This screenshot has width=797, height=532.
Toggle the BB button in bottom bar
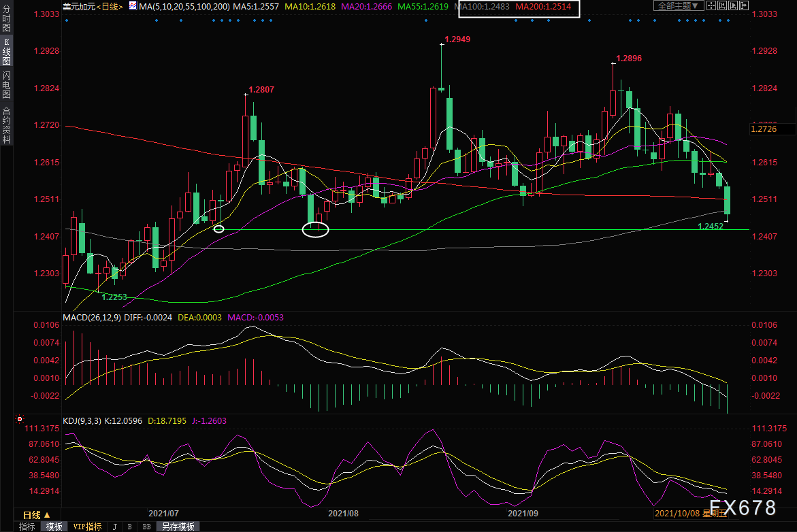pyautogui.click(x=146, y=527)
